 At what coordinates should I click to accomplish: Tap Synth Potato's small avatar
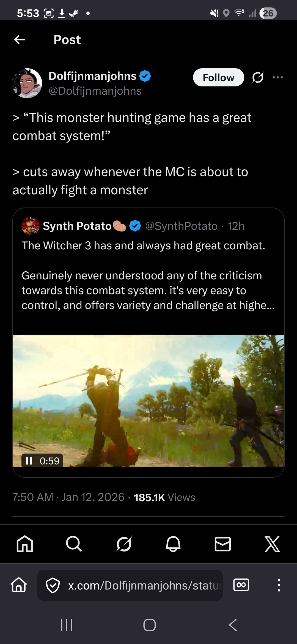[x=31, y=226]
